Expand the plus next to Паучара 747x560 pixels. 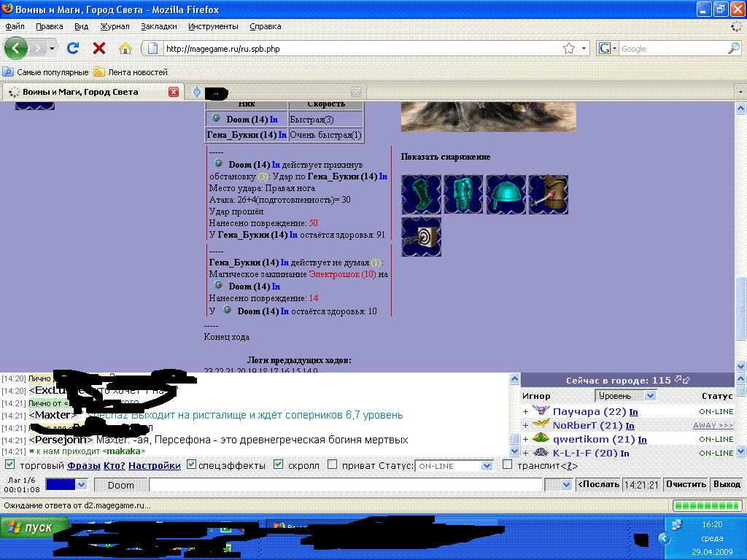(x=525, y=411)
